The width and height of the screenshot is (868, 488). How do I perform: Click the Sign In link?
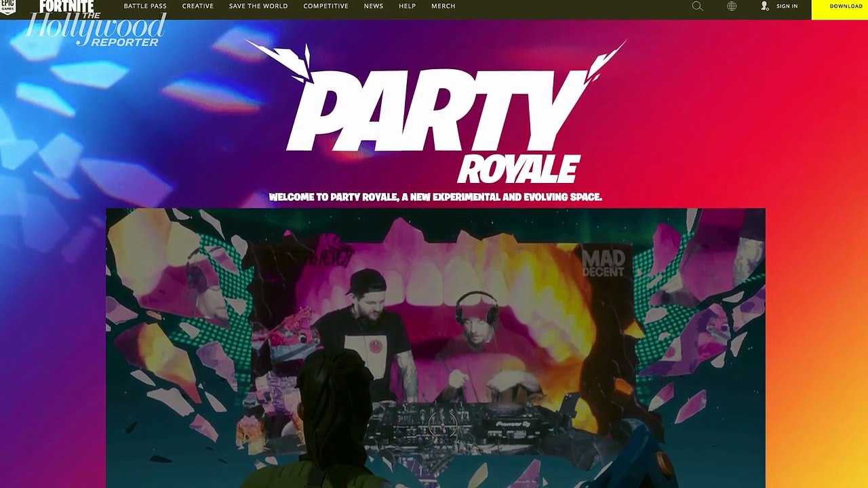click(x=787, y=6)
